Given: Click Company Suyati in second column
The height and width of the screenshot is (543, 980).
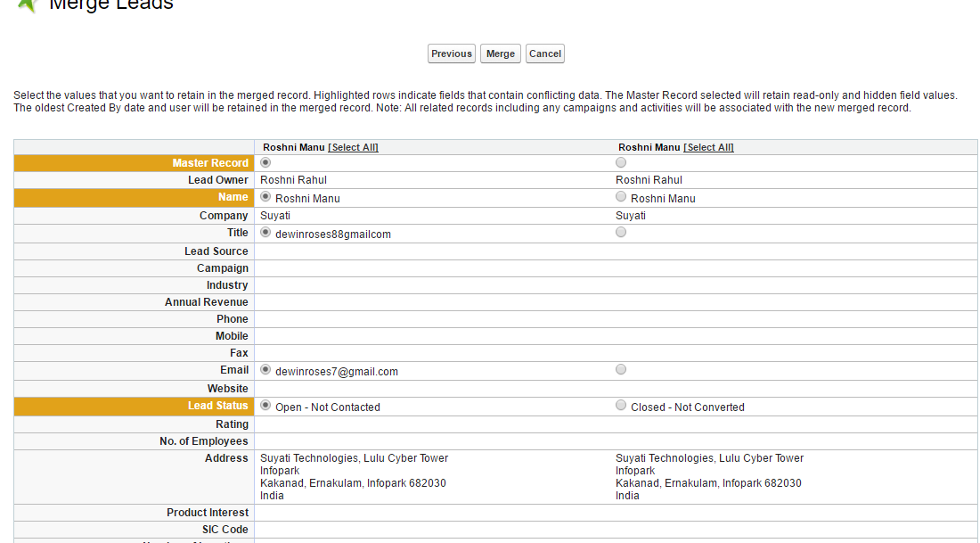Looking at the screenshot, I should point(631,216).
